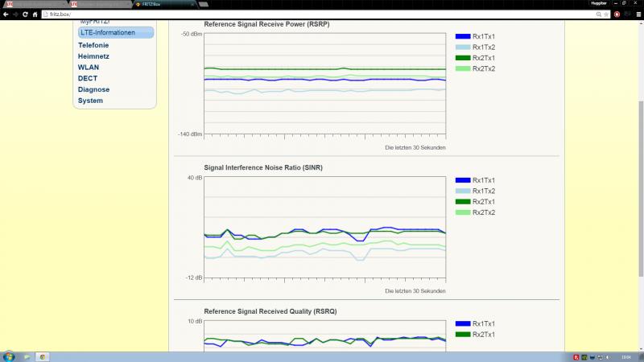The height and width of the screenshot is (362, 644).
Task: Go back with the browser back arrow
Action: tap(6, 14)
